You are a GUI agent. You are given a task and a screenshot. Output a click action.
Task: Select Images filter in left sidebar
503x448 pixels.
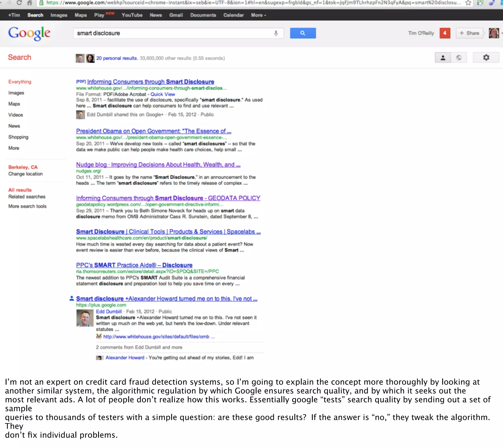(x=16, y=93)
